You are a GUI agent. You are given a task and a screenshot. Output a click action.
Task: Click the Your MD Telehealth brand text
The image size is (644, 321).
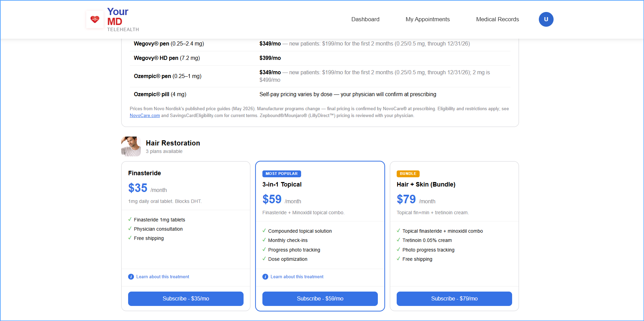coord(123,20)
